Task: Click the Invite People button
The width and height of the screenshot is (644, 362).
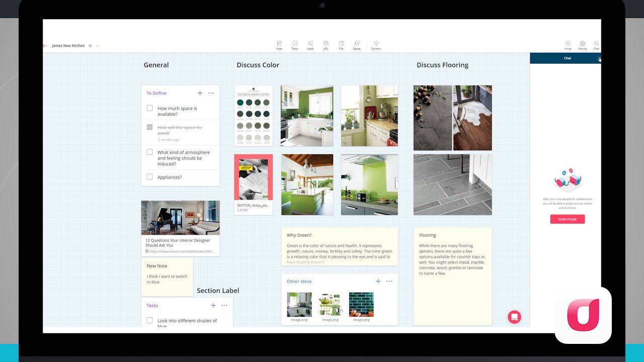Action: (568, 219)
